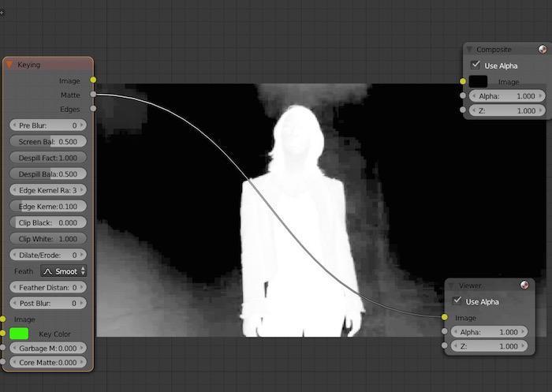Decrease Dilate/Erode with left arrow
Image resolution: width=552 pixels, height=392 pixels.
click(14, 255)
